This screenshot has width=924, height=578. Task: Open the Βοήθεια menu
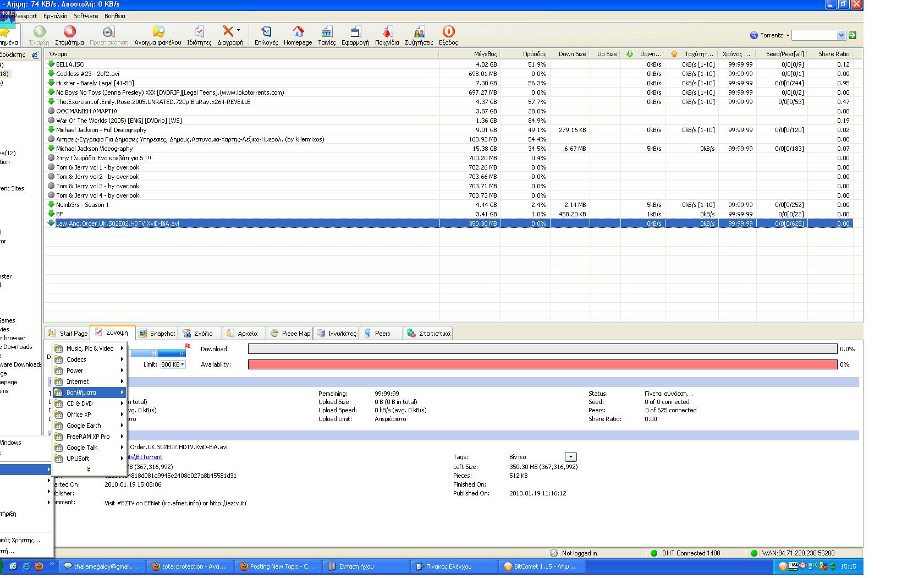[115, 16]
